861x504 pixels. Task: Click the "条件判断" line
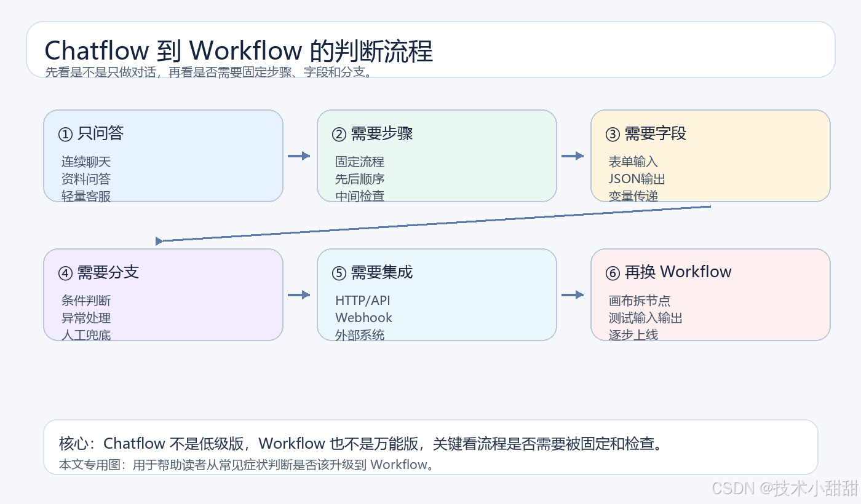[86, 301]
